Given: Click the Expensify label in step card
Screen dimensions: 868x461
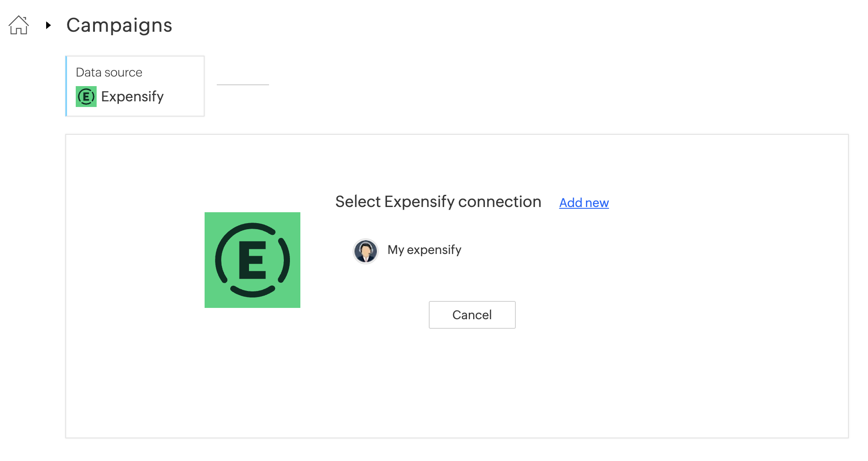Looking at the screenshot, I should click(x=132, y=97).
